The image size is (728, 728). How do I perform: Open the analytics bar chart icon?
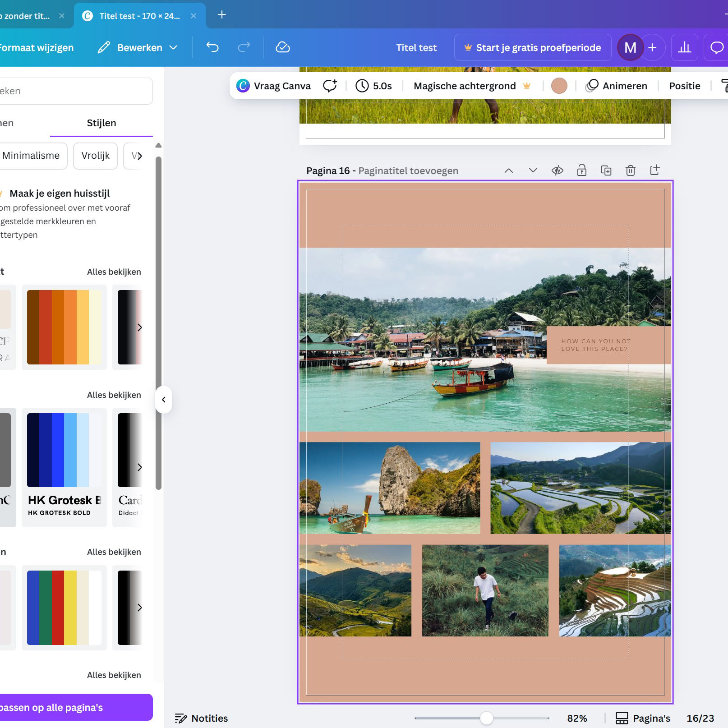click(684, 47)
